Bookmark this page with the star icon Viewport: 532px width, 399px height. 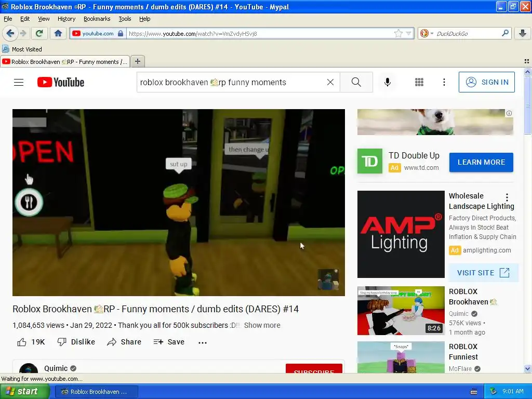tap(398, 33)
